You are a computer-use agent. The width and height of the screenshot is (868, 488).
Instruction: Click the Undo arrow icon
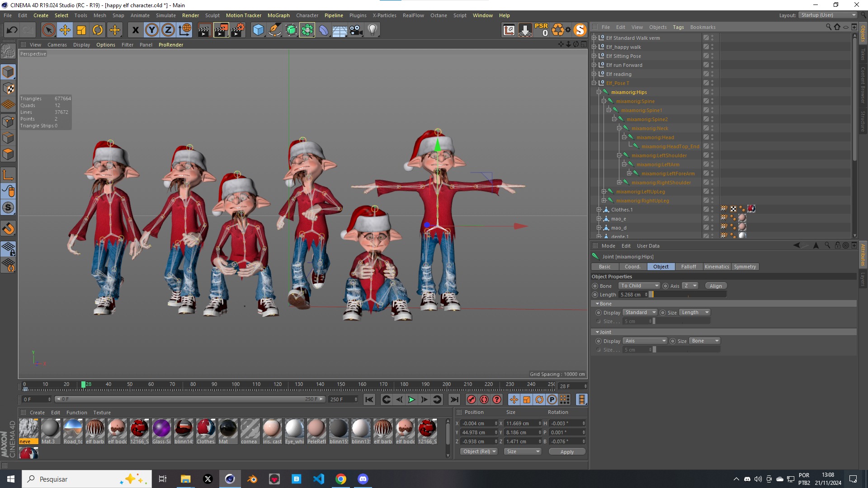coord(12,30)
